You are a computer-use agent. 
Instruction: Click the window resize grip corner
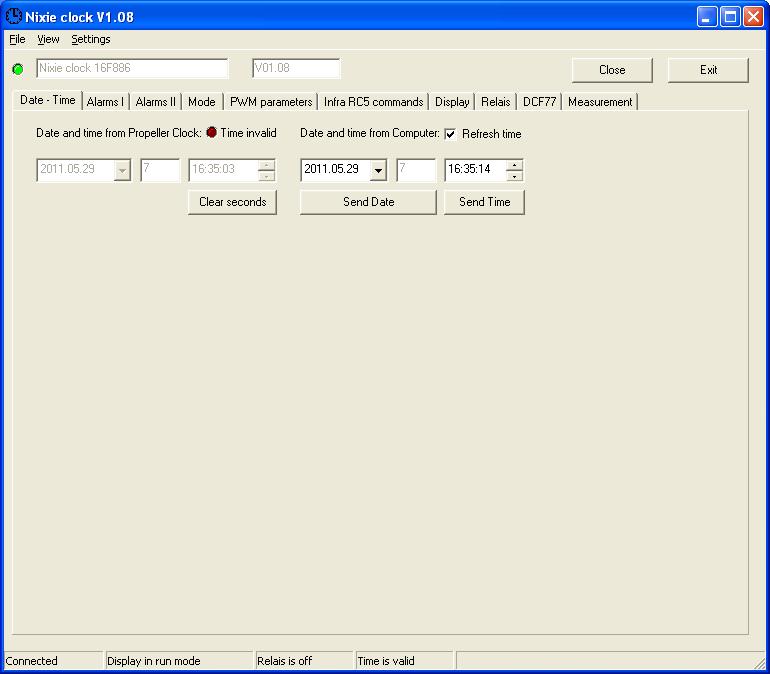click(x=761, y=663)
